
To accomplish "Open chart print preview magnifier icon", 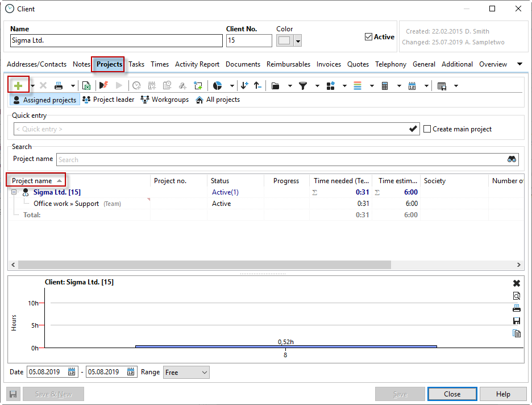I will click(516, 296).
